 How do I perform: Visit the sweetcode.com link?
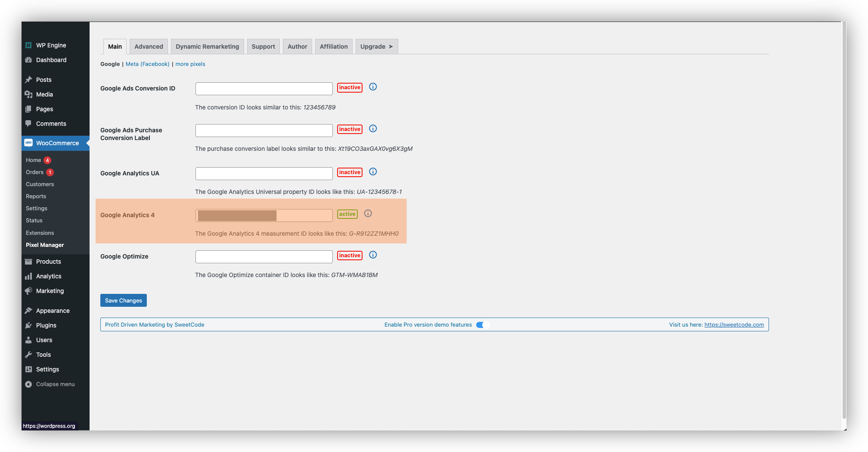[x=734, y=325]
